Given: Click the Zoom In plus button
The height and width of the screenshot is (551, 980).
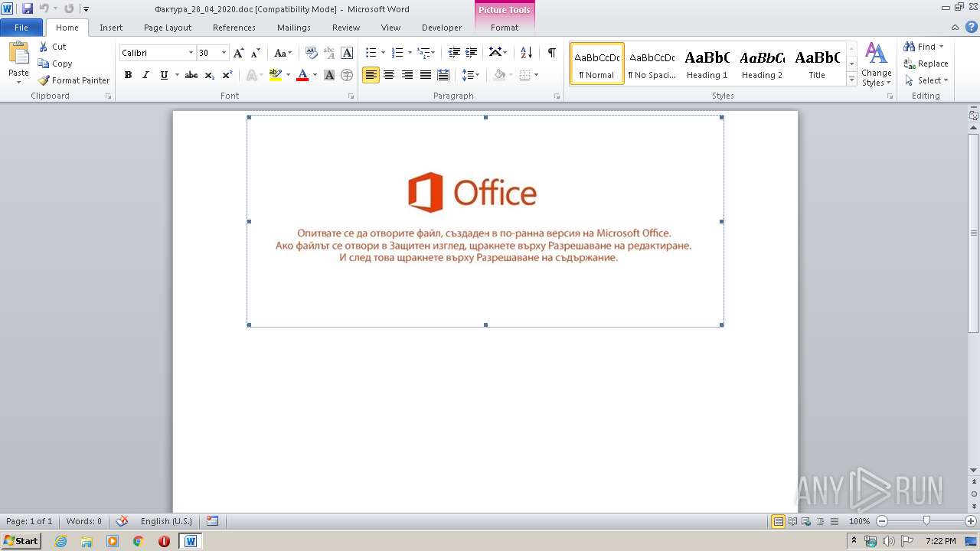Looking at the screenshot, I should point(971,521).
